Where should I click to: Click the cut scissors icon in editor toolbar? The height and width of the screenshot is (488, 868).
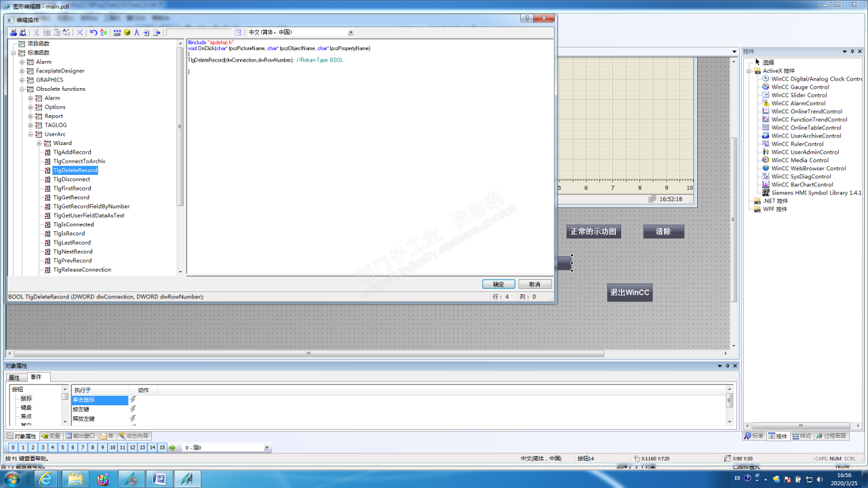click(x=37, y=33)
